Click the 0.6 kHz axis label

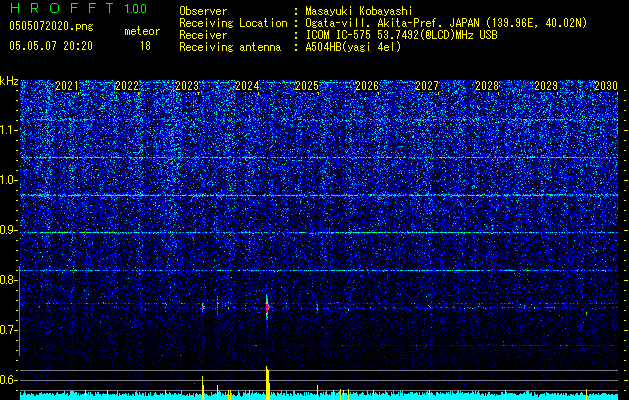click(9, 380)
